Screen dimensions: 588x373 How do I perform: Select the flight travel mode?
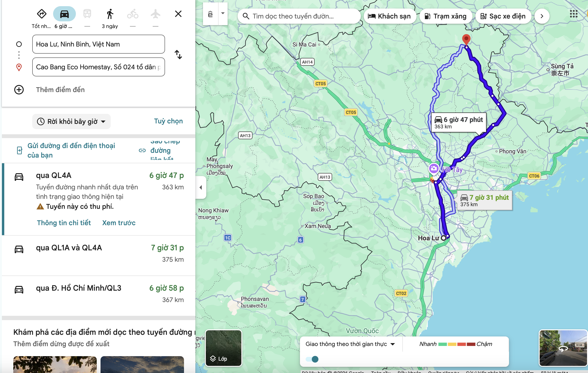tap(156, 14)
